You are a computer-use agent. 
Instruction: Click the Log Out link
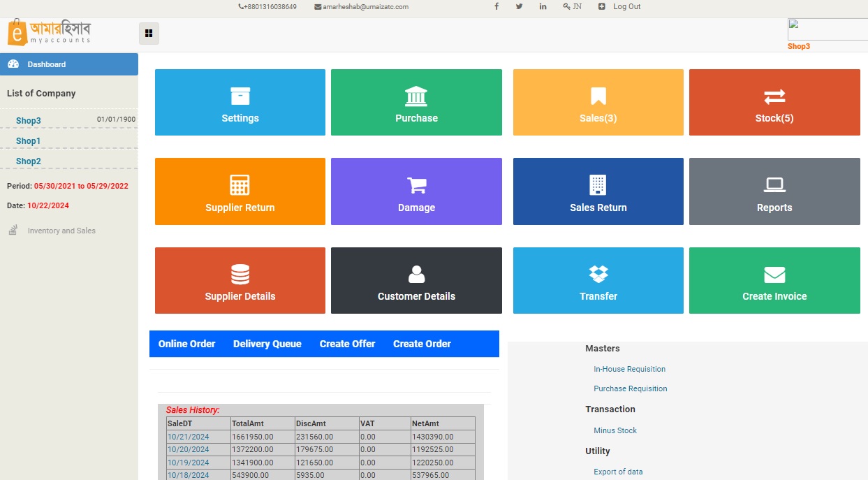(626, 6)
